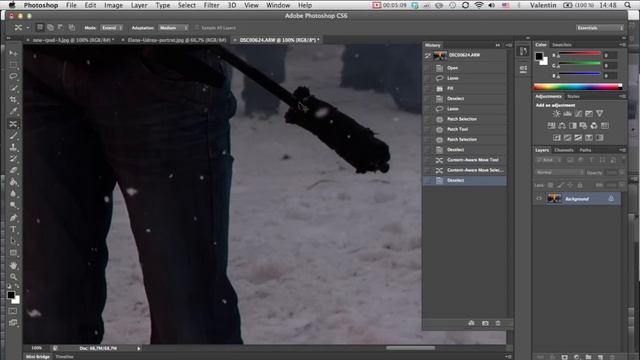Select the Content-Aware Move tool in the toolbox
This screenshot has width=640, height=360.
coord(13,123)
